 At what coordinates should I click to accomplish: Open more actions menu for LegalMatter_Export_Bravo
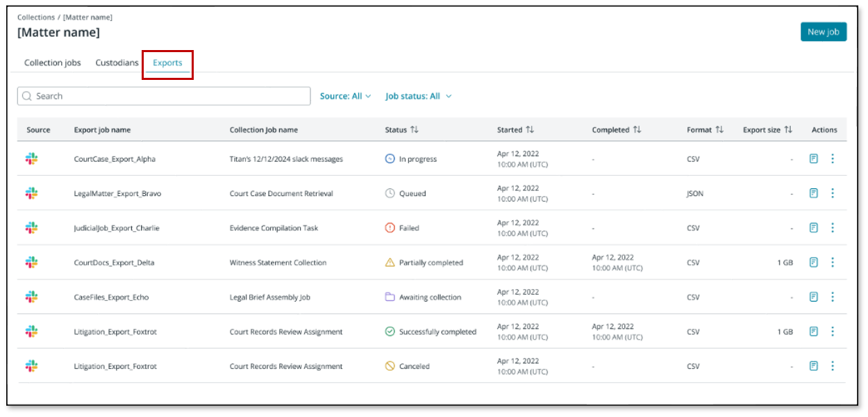833,193
